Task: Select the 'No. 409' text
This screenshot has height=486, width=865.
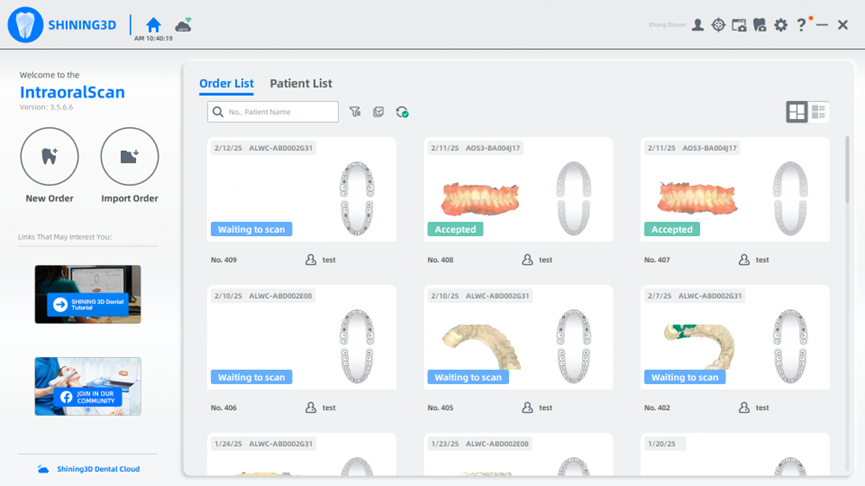Action: [223, 260]
